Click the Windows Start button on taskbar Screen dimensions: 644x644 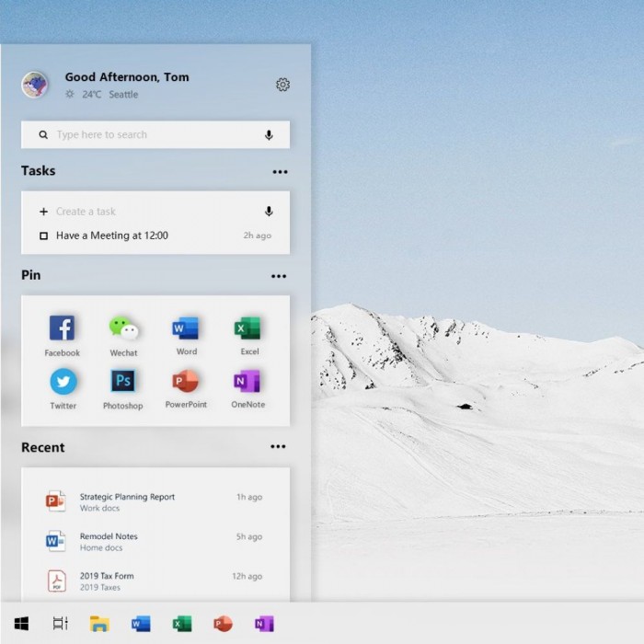[21, 624]
